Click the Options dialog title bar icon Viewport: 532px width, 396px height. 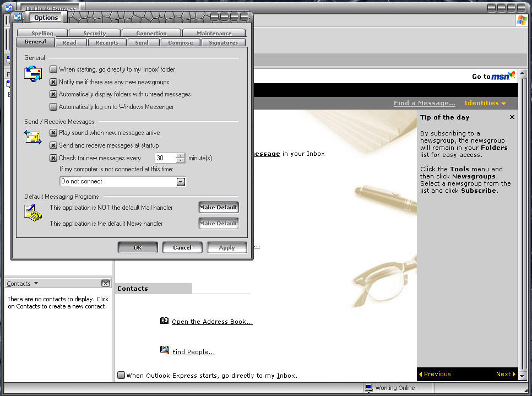[x=18, y=17]
